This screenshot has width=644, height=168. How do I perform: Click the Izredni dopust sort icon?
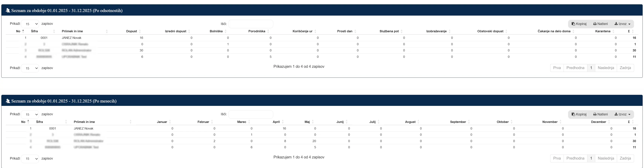pos(189,31)
